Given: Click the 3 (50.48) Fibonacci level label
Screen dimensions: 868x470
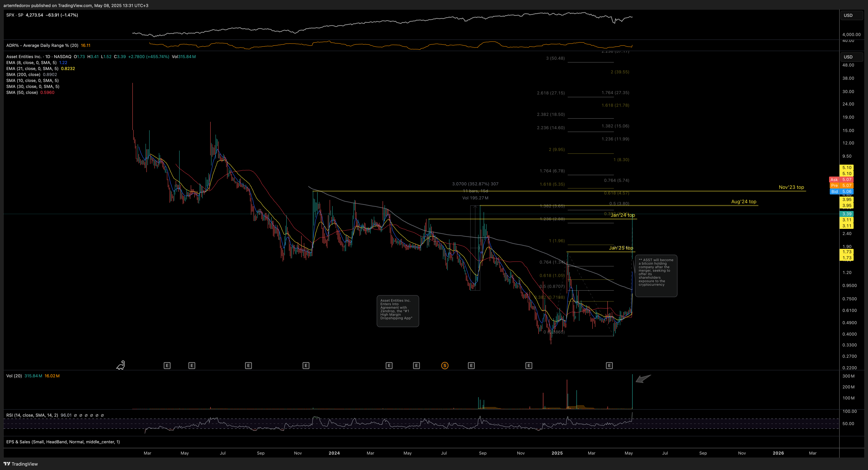Looking at the screenshot, I should tap(555, 58).
